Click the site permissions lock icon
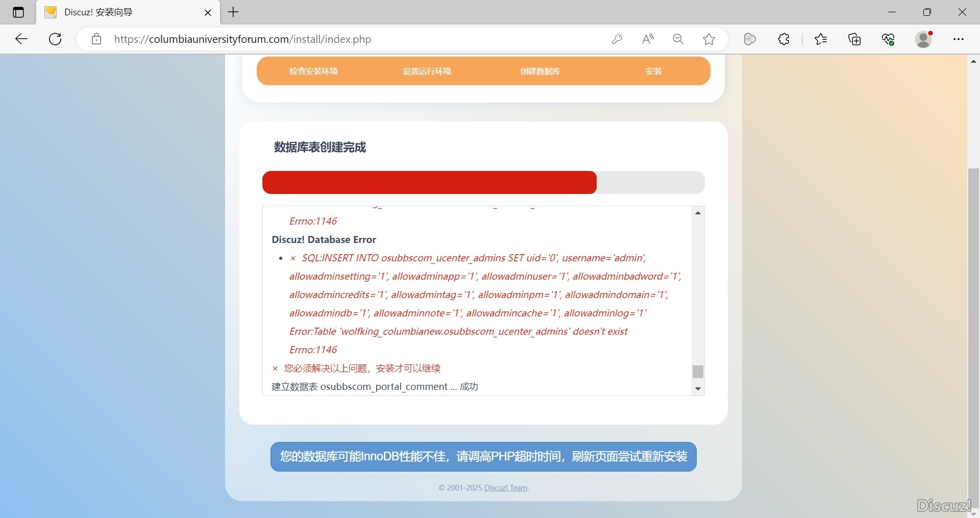 point(96,39)
